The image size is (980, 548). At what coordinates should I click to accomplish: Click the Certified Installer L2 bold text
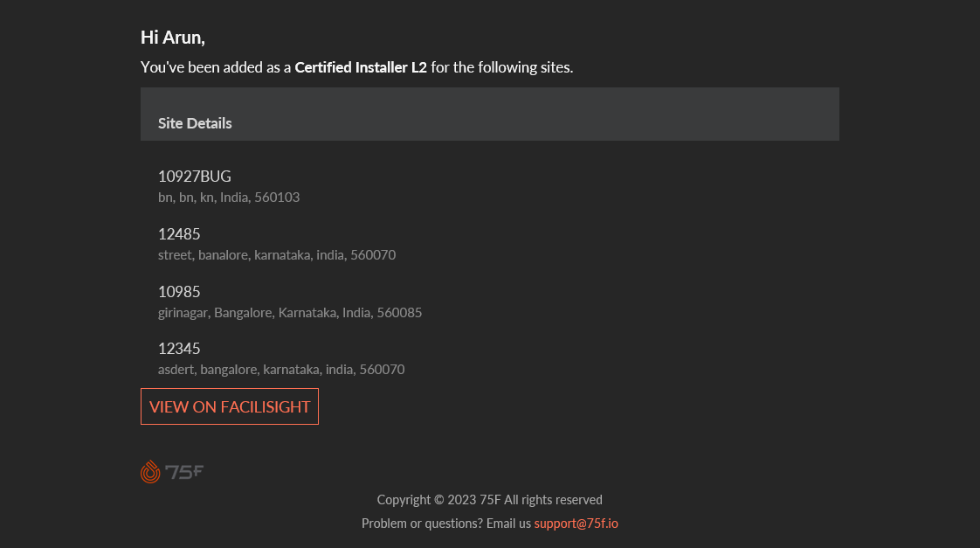361,67
